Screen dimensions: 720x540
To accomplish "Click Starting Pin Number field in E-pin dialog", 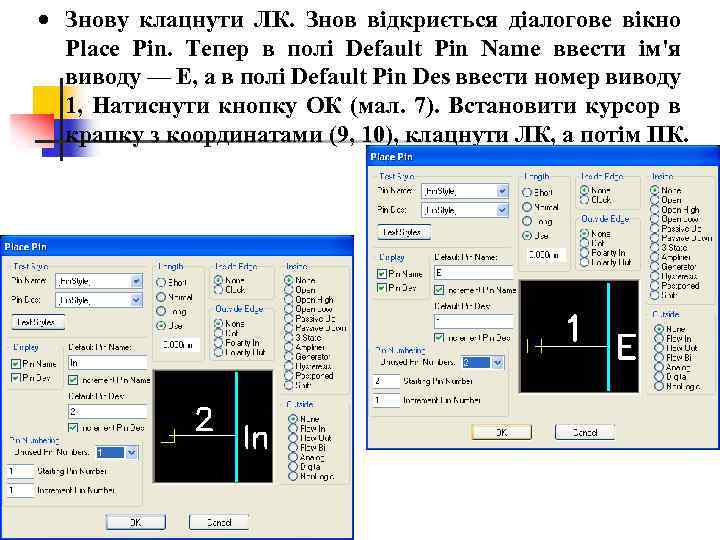I will 387,381.
